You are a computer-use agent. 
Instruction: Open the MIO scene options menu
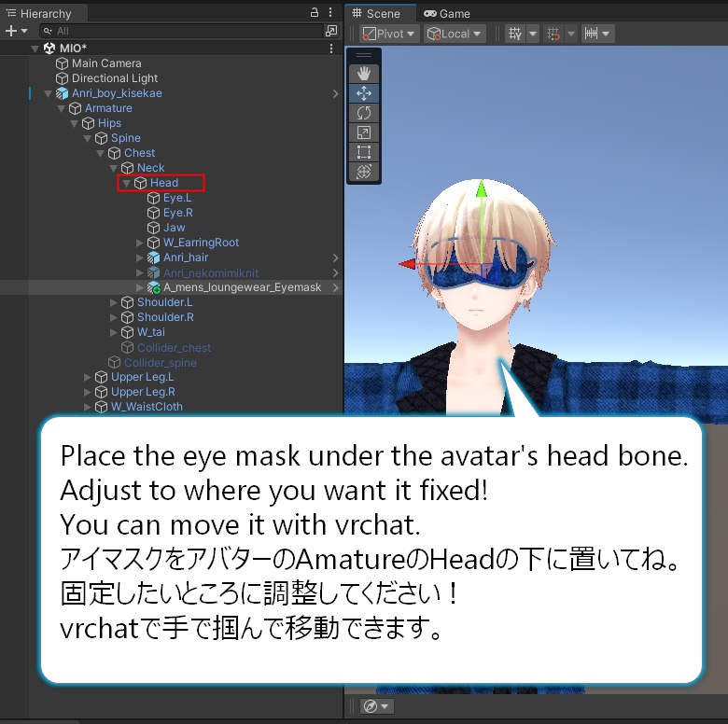click(331, 49)
